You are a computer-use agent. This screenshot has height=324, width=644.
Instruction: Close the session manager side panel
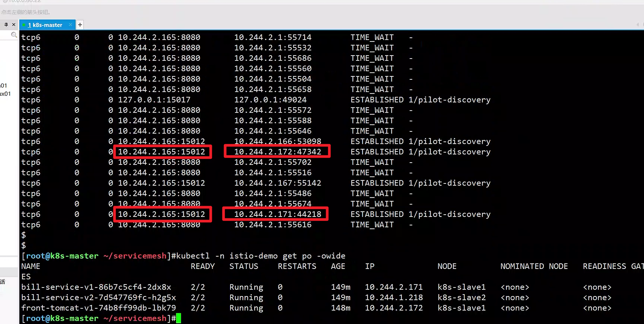click(x=14, y=25)
